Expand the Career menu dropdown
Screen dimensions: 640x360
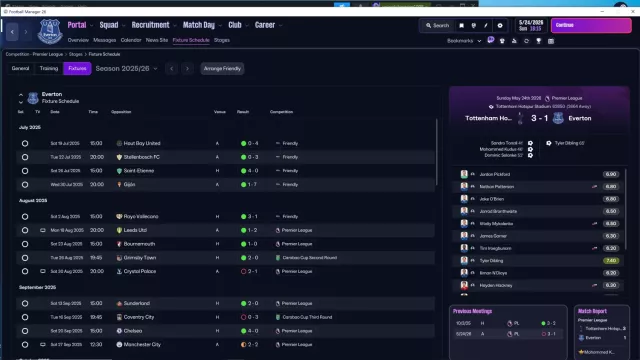(280, 25)
